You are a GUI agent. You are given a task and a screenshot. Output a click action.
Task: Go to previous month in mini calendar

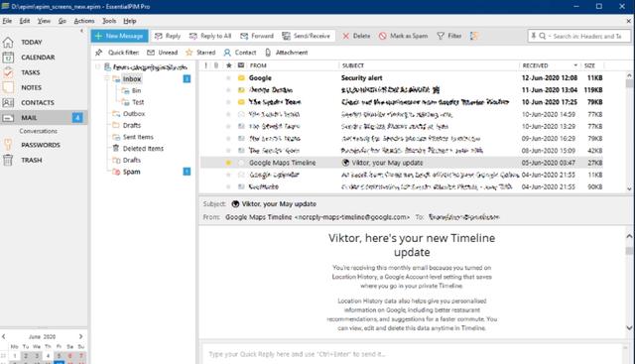[4, 336]
